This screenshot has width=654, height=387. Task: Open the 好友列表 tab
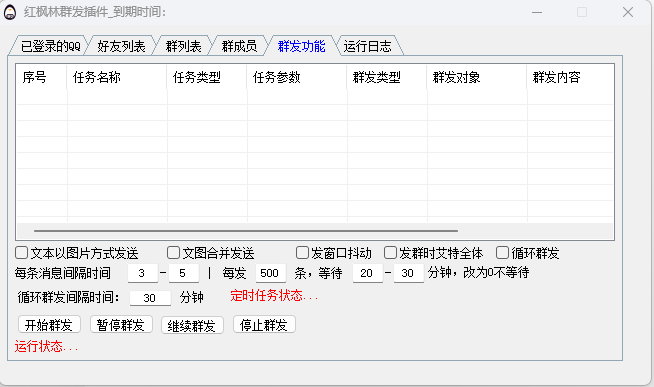point(121,46)
